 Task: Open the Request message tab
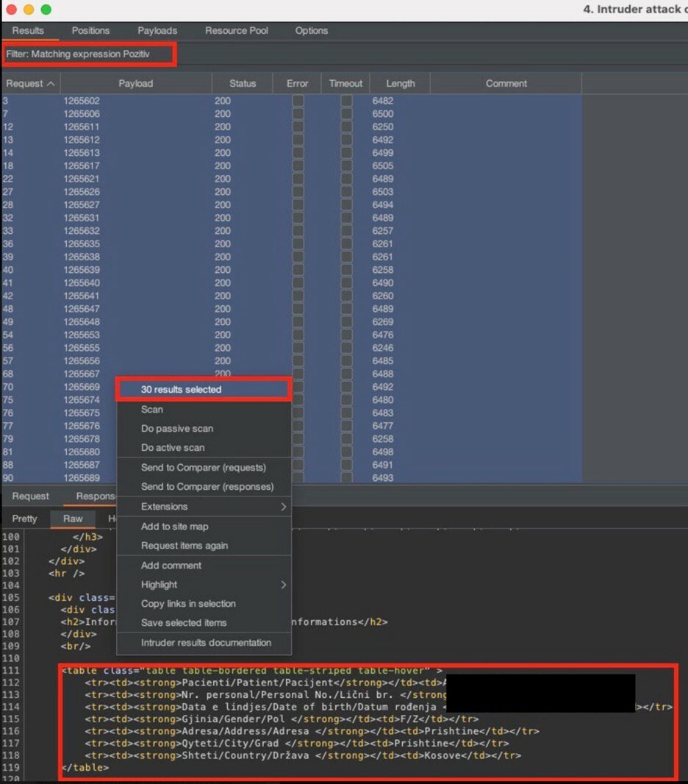click(x=30, y=496)
